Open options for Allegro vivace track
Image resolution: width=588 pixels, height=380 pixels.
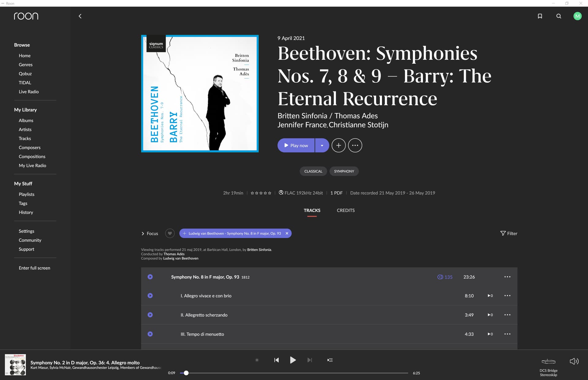[x=507, y=296]
